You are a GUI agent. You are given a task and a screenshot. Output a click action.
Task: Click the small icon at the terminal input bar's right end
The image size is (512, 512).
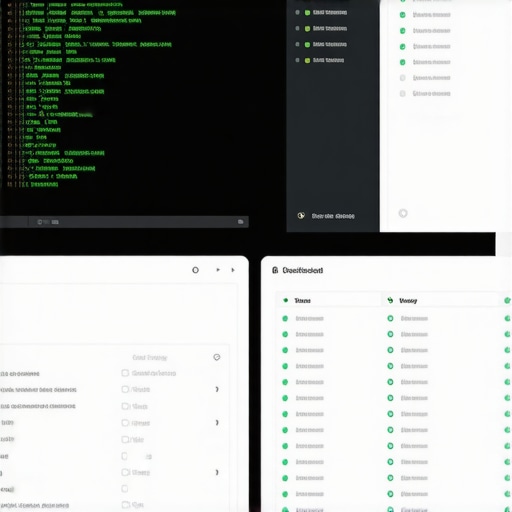pyautogui.click(x=240, y=222)
